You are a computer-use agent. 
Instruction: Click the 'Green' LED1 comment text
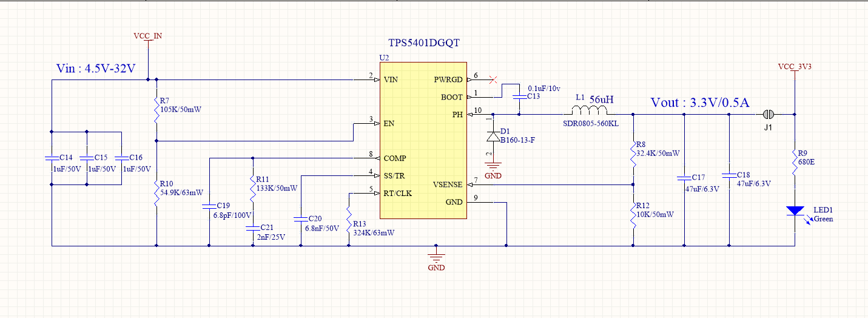(x=824, y=219)
